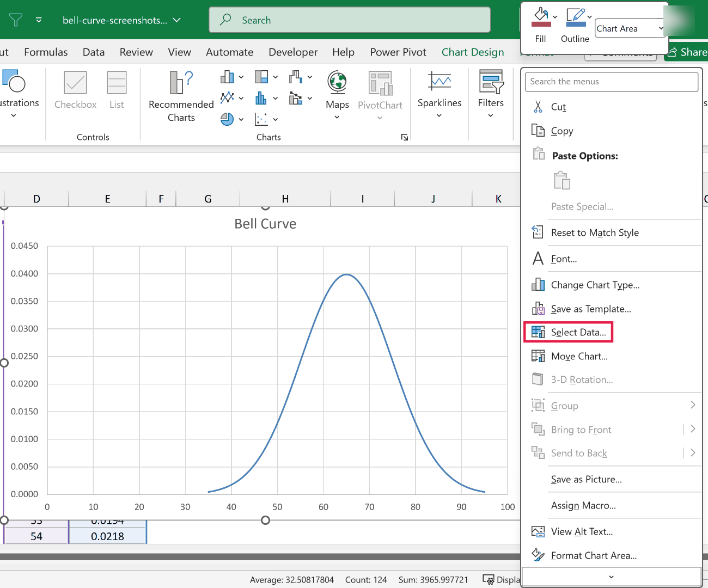708x588 pixels.
Task: Insert a waterfall or stock chart
Action: coord(296,77)
